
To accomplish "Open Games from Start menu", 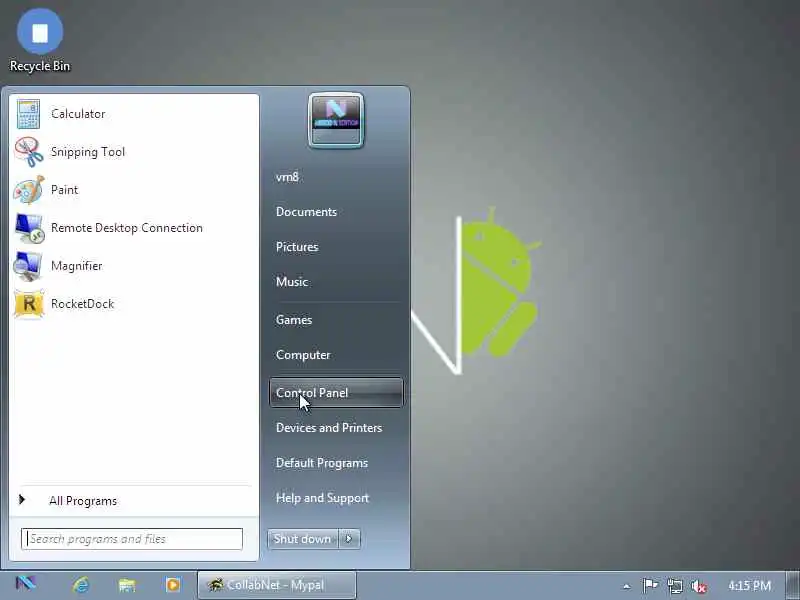I will pyautogui.click(x=294, y=320).
